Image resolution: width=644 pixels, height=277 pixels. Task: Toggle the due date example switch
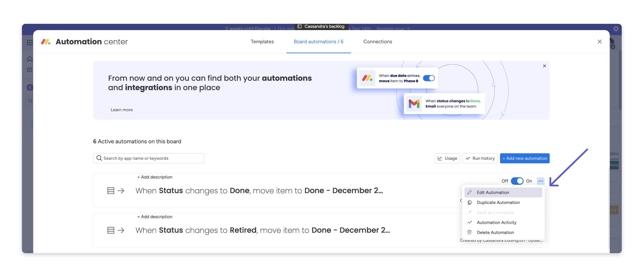point(429,78)
